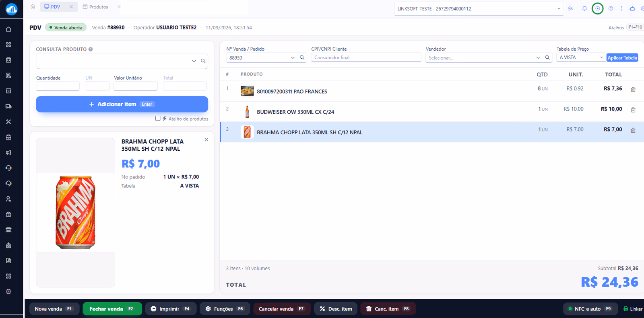Enable the Atalho de produtos checkbox
Image resolution: width=644 pixels, height=318 pixels.
click(x=158, y=119)
